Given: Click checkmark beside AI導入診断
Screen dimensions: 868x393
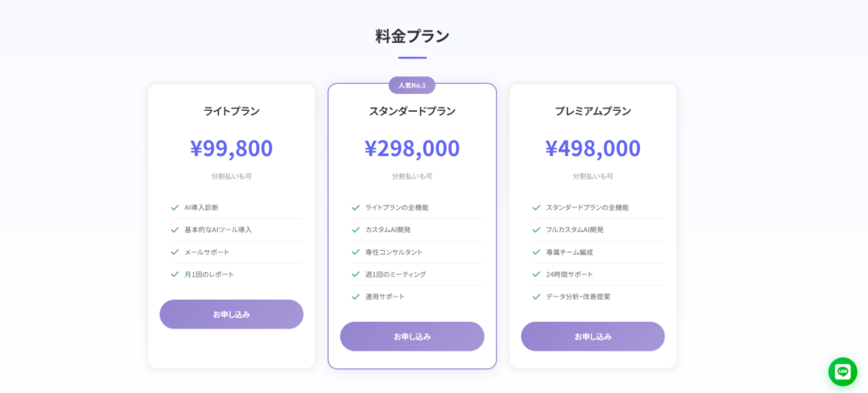Looking at the screenshot, I should coord(175,208).
